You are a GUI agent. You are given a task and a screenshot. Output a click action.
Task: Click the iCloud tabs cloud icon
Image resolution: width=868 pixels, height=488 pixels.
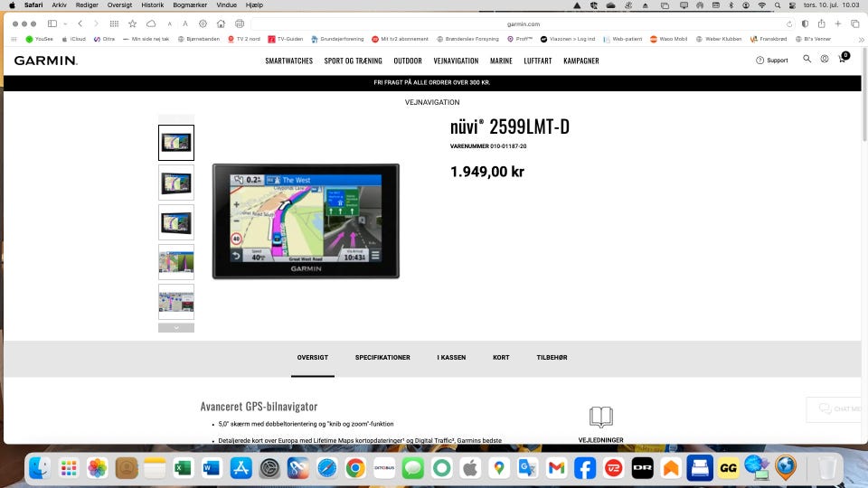[151, 23]
